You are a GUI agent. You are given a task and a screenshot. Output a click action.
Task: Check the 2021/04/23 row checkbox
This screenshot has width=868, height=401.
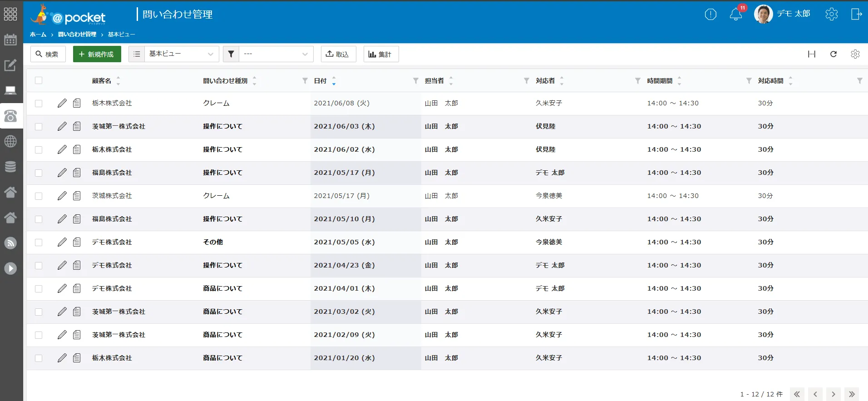coord(39,266)
